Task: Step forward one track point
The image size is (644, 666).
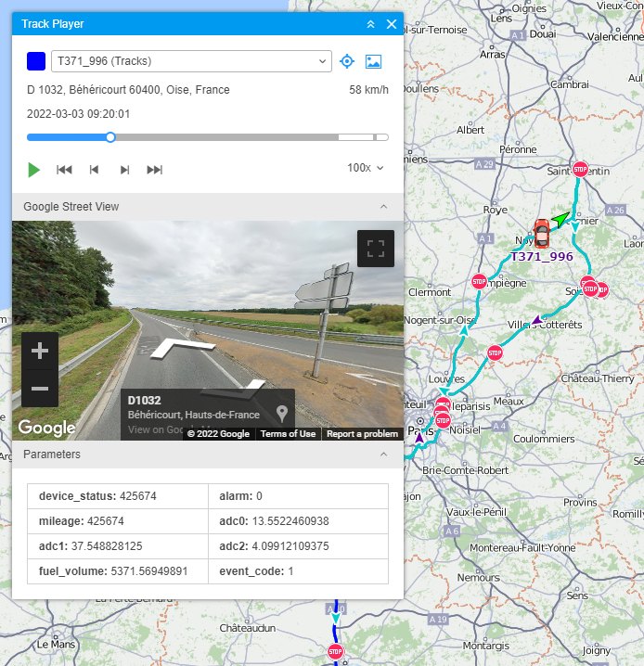Action: point(124,170)
